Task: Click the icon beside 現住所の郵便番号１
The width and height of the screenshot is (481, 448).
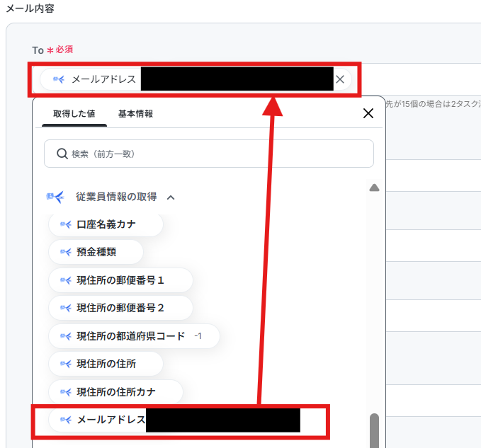Action: tap(66, 280)
